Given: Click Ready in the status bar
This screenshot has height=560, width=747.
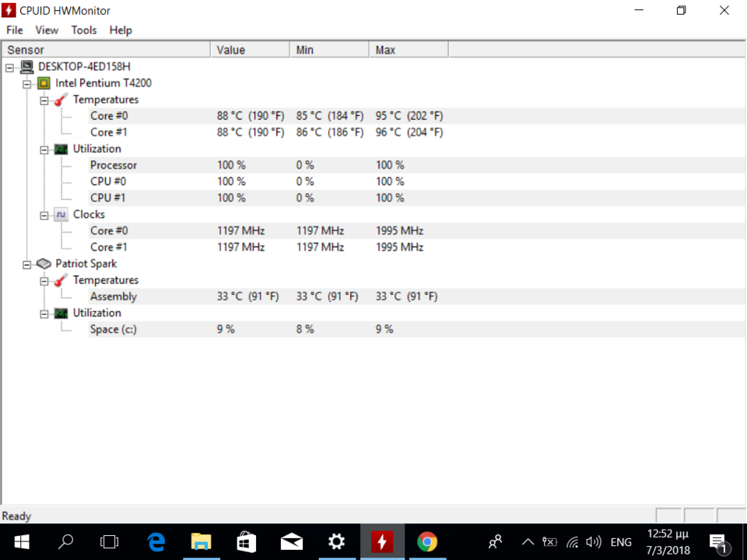Looking at the screenshot, I should (16, 516).
